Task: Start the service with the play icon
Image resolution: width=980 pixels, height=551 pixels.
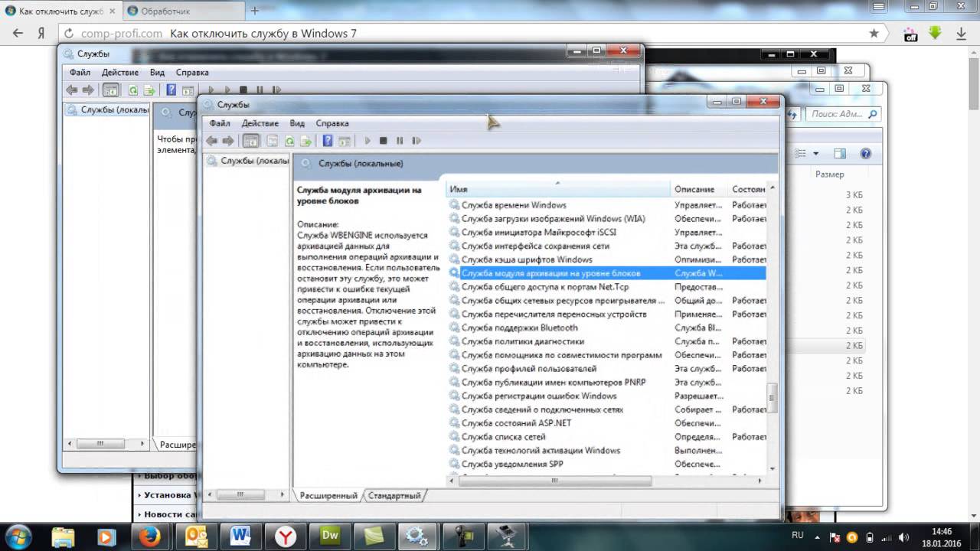Action: pos(367,141)
